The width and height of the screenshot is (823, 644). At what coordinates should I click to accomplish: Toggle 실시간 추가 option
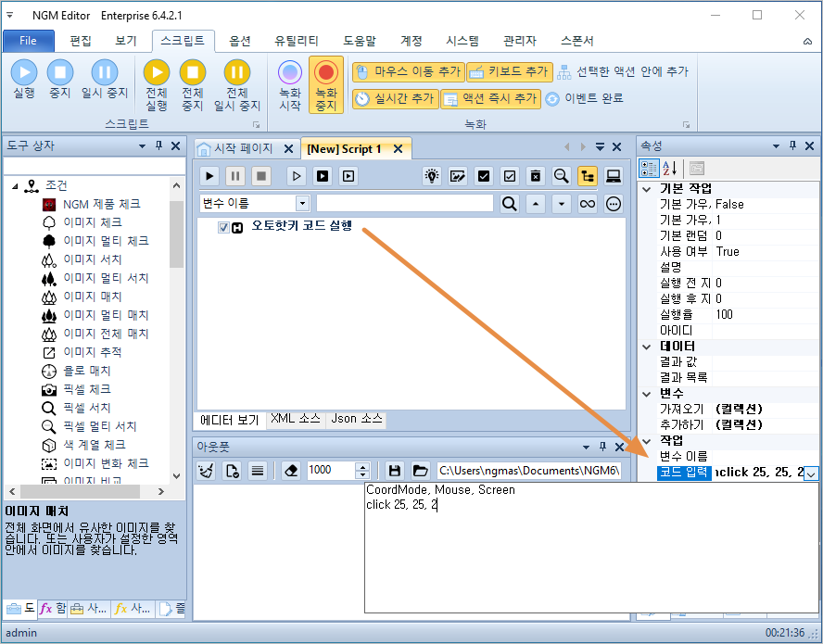(395, 98)
